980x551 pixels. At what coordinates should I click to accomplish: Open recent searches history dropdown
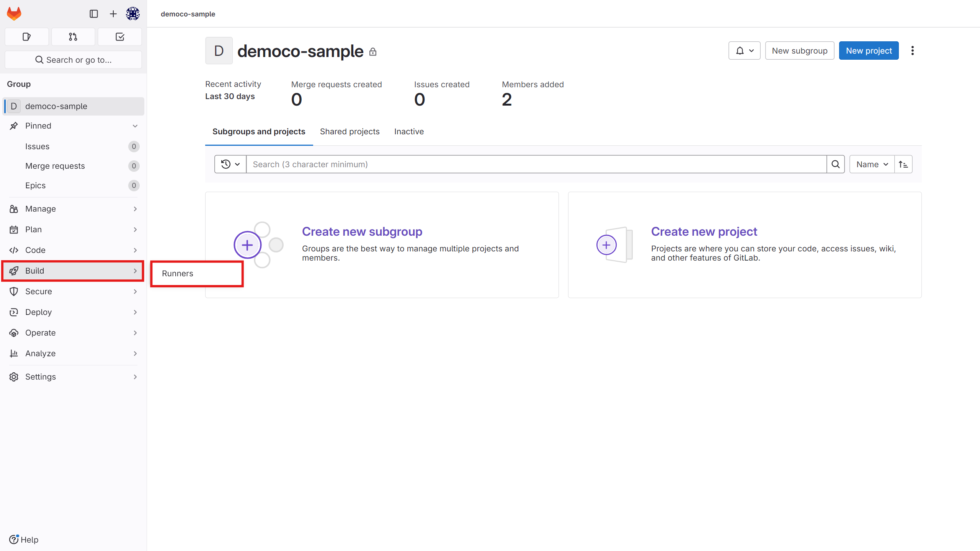click(x=230, y=164)
